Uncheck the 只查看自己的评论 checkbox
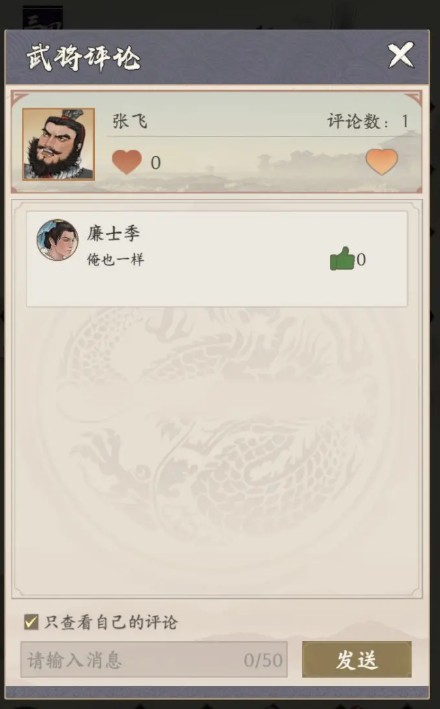Image resolution: width=440 pixels, height=709 pixels. tap(31, 622)
